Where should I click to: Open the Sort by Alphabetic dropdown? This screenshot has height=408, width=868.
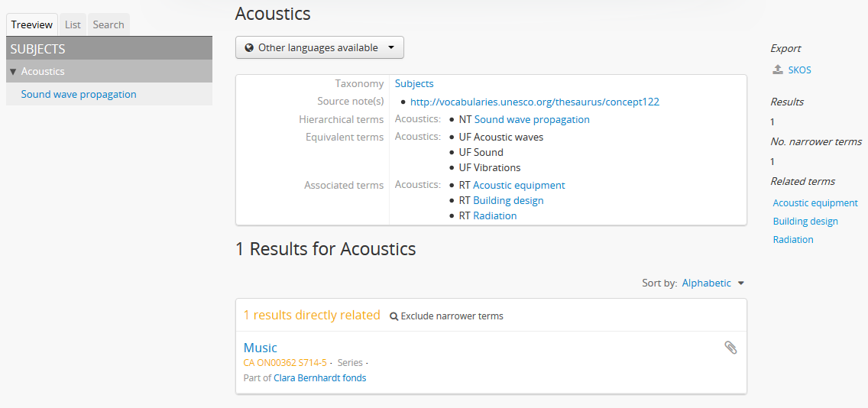pos(712,283)
